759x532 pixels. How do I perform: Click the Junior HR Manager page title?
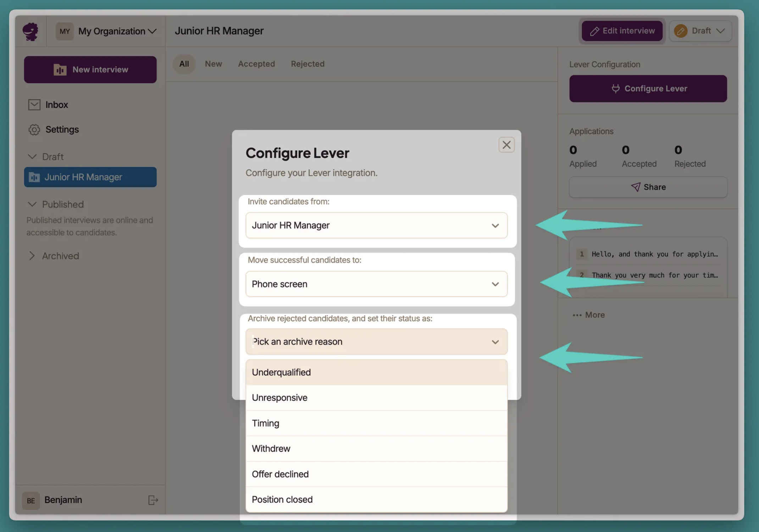coord(219,31)
